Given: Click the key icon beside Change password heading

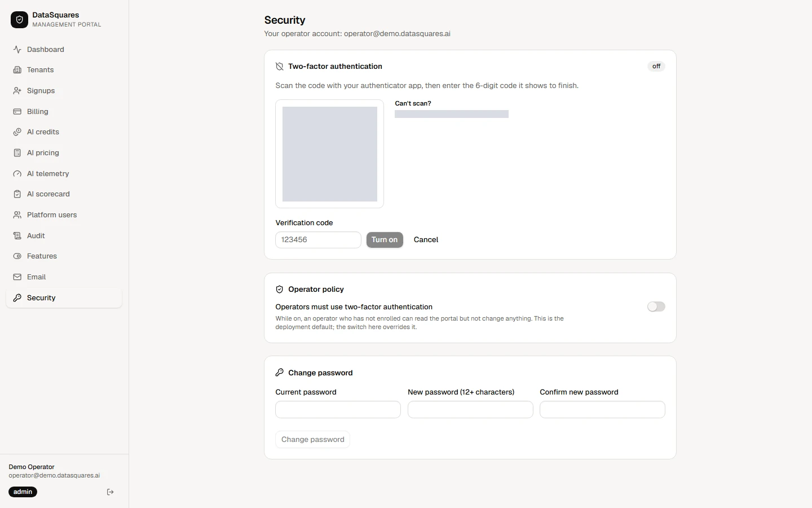Looking at the screenshot, I should pyautogui.click(x=280, y=373).
